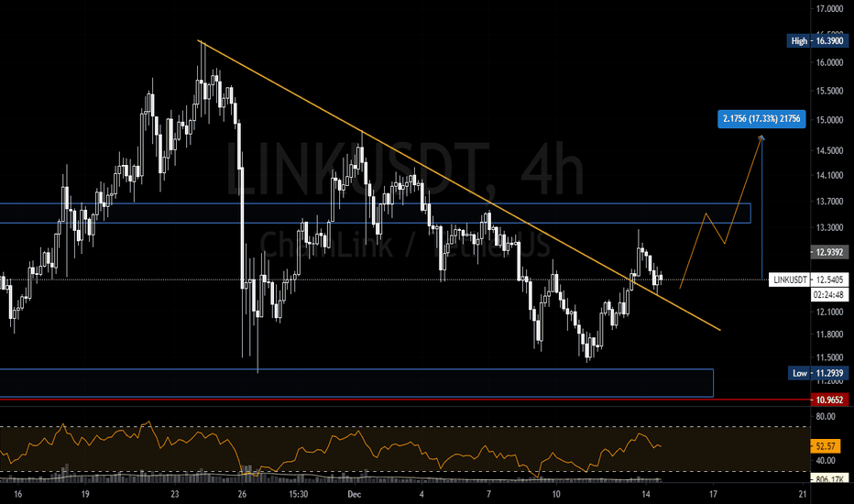
Task: Click the 14 date on time axis
Action: tap(645, 494)
